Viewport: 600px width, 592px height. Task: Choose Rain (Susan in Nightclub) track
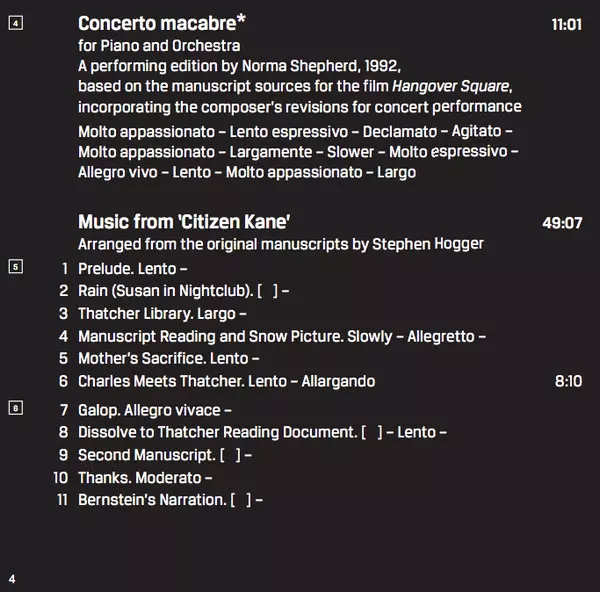pyautogui.click(x=183, y=291)
